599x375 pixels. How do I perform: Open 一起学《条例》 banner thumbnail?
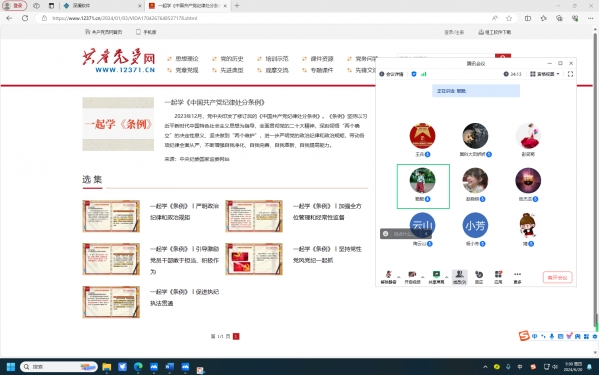[x=118, y=124]
